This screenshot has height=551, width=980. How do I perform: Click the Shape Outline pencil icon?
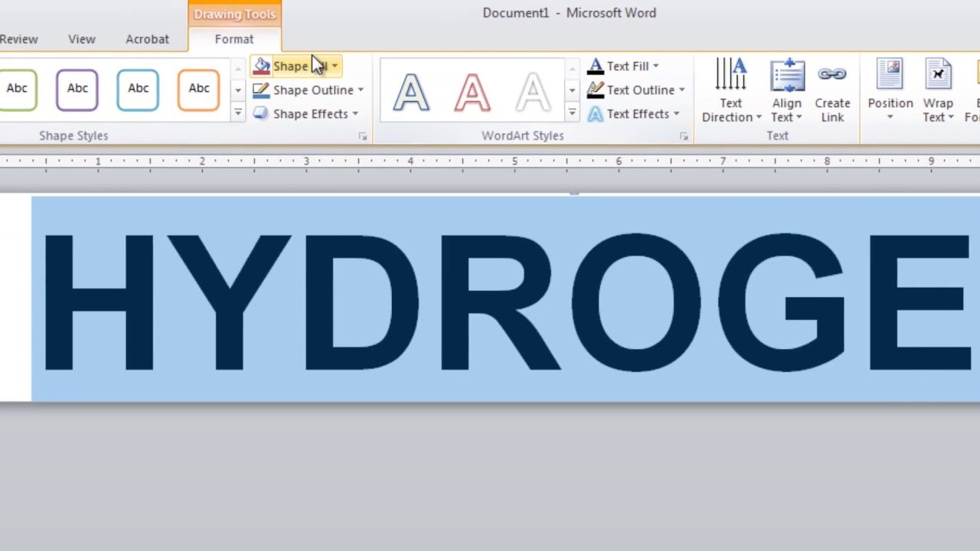261,90
